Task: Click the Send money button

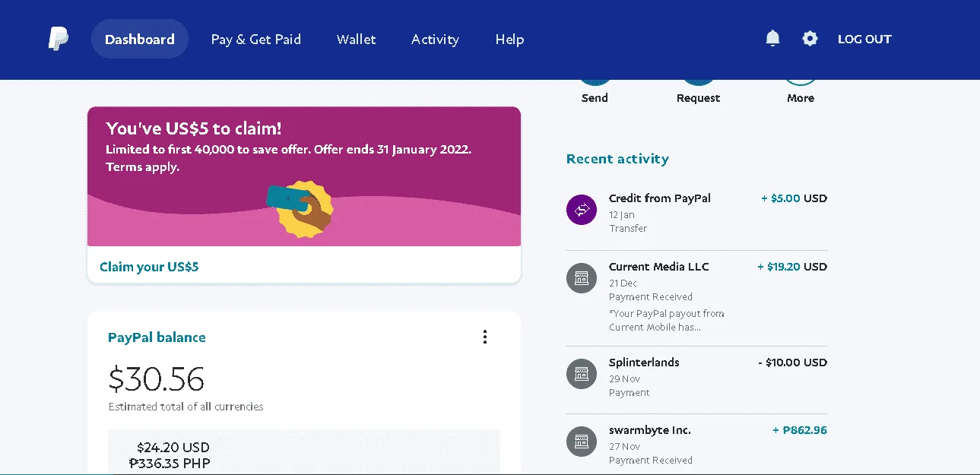Action: click(x=595, y=90)
